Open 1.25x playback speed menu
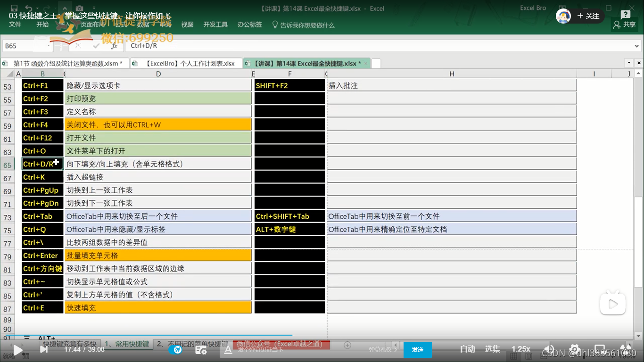 [521, 349]
